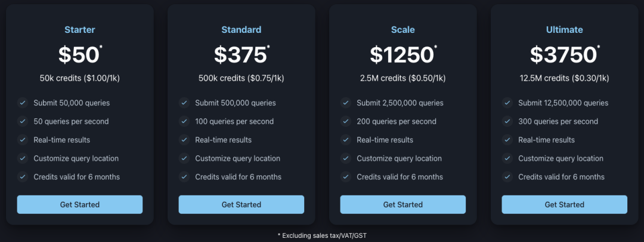Select the Standard plan heading
The width and height of the screenshot is (644, 242).
[x=241, y=29]
